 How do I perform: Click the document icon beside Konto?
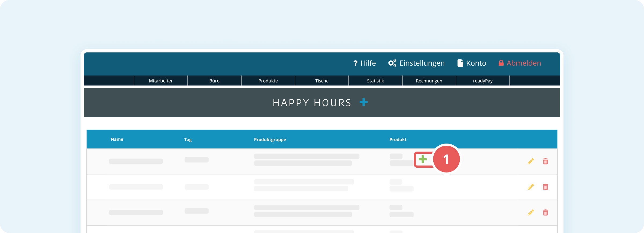click(x=460, y=63)
